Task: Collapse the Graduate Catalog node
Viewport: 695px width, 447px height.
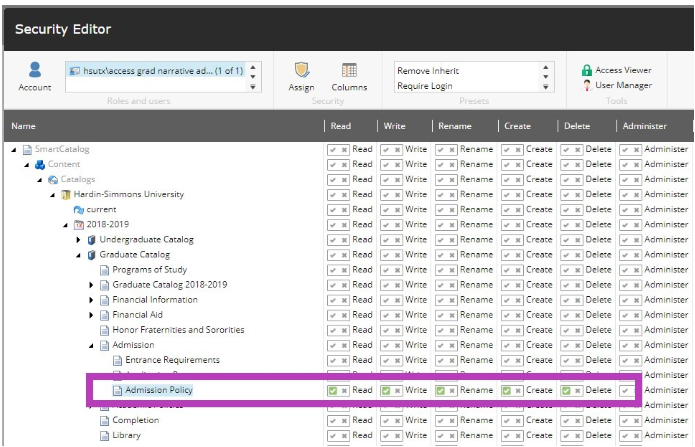Action: pos(78,255)
